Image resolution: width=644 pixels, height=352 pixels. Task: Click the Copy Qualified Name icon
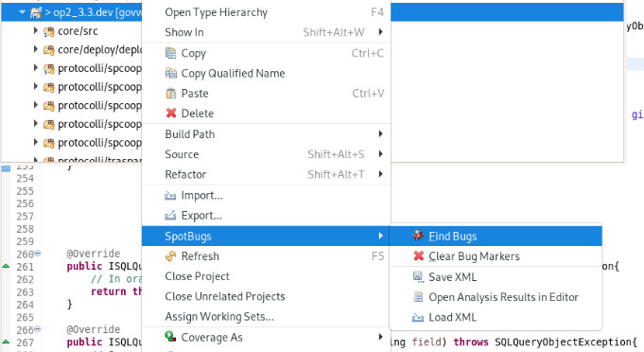pyautogui.click(x=171, y=73)
